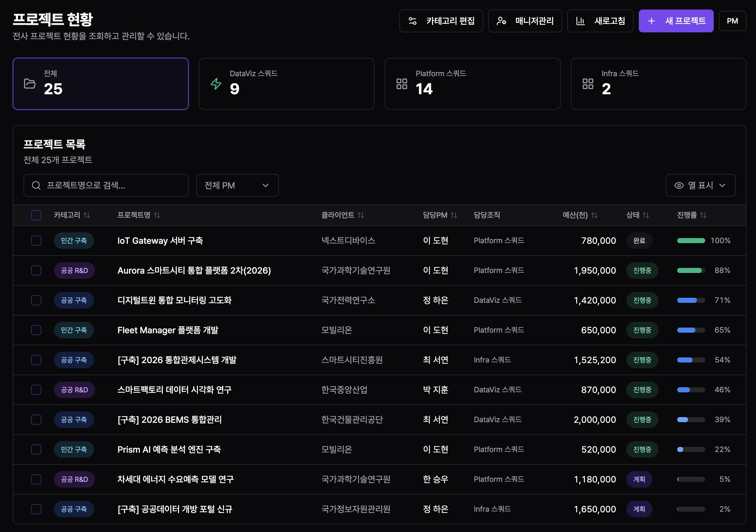The width and height of the screenshot is (756, 532).
Task: Select the Infra 스쿼드 filter card
Action: point(658,84)
